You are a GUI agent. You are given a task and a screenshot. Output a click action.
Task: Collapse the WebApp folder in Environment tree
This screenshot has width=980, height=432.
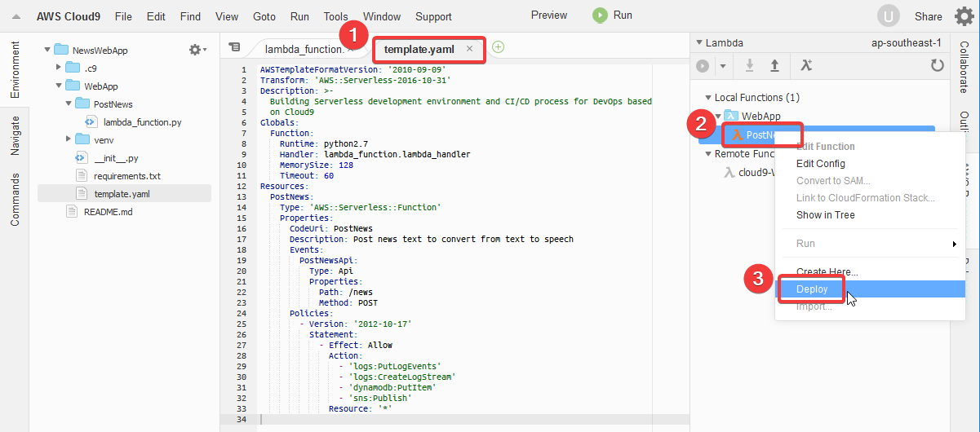tap(58, 86)
